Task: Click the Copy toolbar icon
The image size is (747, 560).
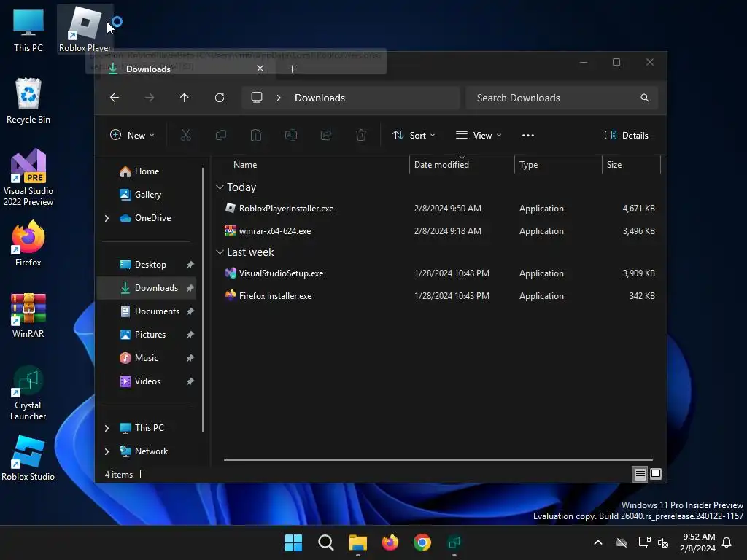Action: coord(220,135)
